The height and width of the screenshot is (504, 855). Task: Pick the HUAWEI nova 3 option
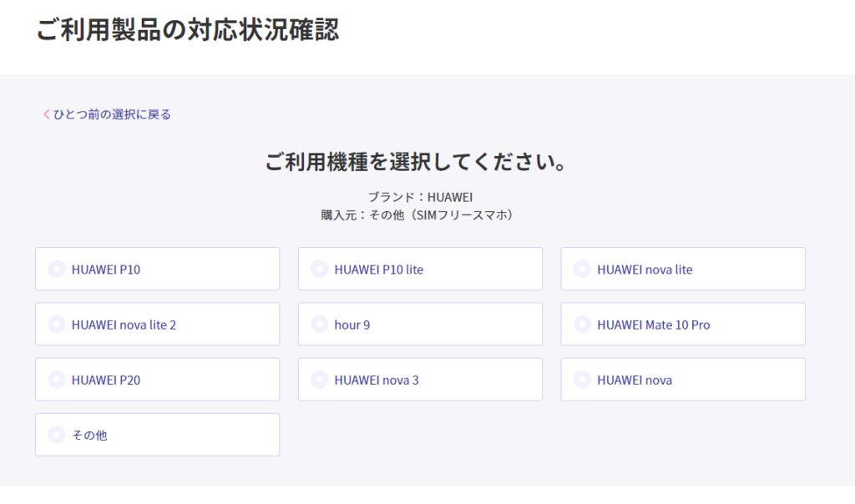click(420, 380)
